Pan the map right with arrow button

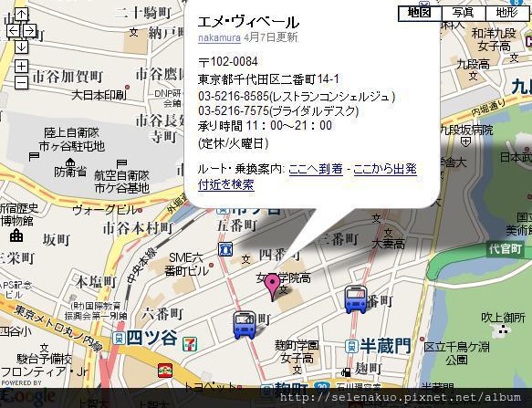[x=29, y=31]
